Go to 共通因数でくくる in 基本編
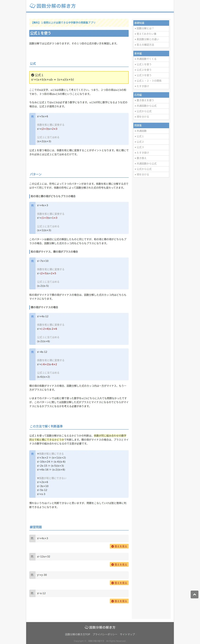The height and width of the screenshot is (644, 200). tap(151, 59)
